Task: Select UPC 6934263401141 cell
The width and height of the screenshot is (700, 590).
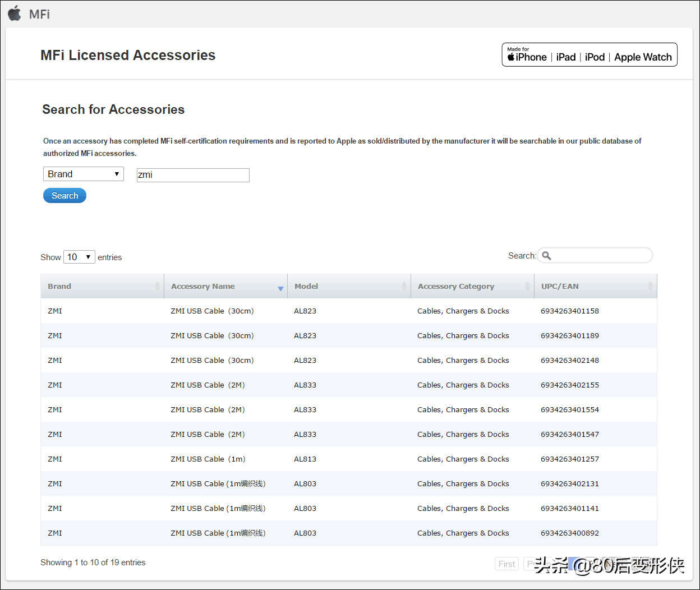Action: (570, 508)
